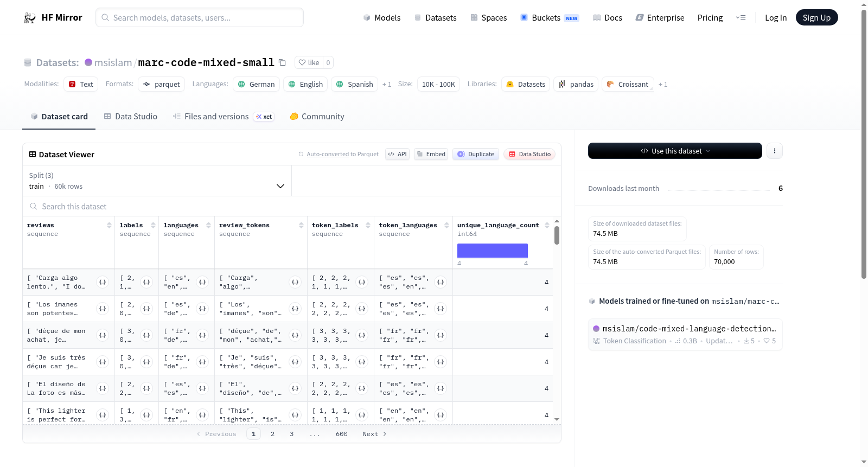Open Docs in top navigation
The width and height of the screenshot is (868, 467).
[607, 18]
